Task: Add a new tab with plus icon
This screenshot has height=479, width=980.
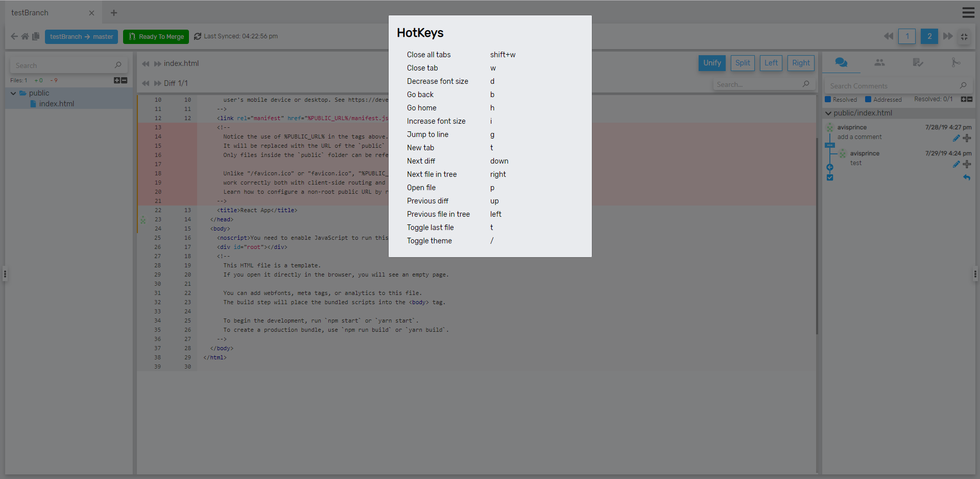Action: [114, 13]
